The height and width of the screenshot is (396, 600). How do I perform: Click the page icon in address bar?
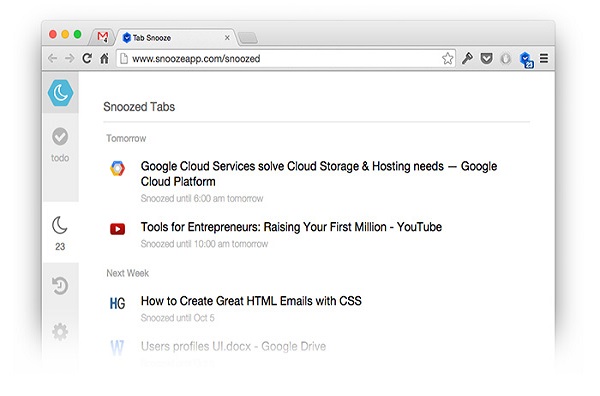point(124,59)
